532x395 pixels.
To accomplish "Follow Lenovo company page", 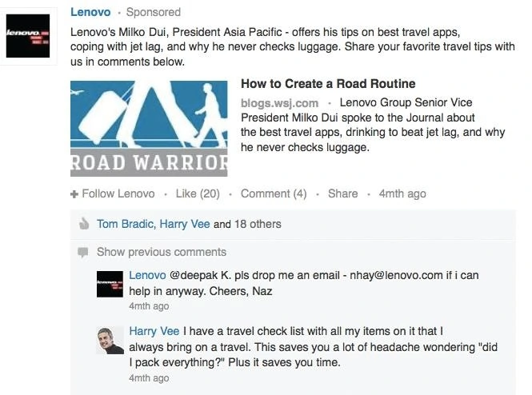I will [118, 194].
